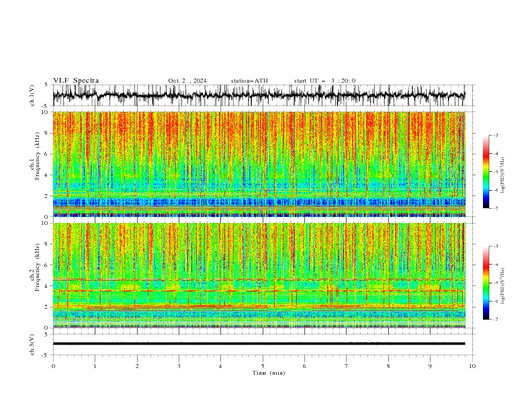Click time axis tick label "9"
Image resolution: width=532 pixels, height=411 pixels.
430,366
